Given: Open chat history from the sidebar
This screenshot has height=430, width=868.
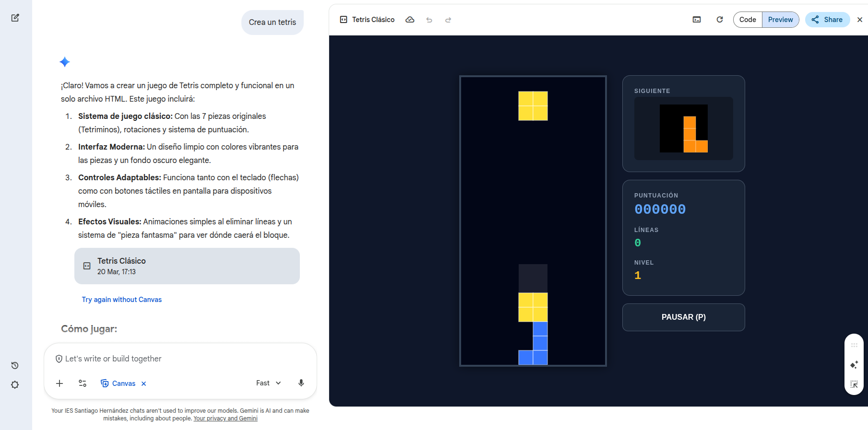Looking at the screenshot, I should point(15,365).
